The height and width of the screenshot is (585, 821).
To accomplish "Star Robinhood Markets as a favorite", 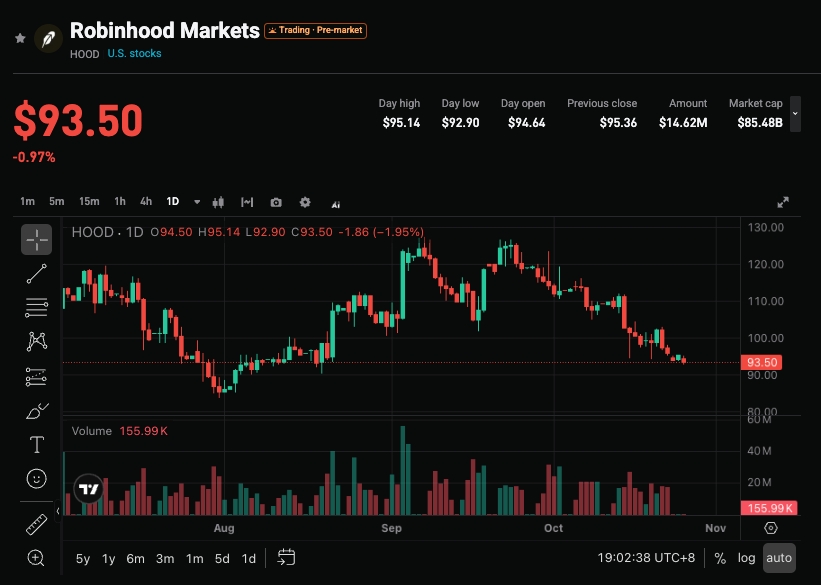I will pos(20,38).
